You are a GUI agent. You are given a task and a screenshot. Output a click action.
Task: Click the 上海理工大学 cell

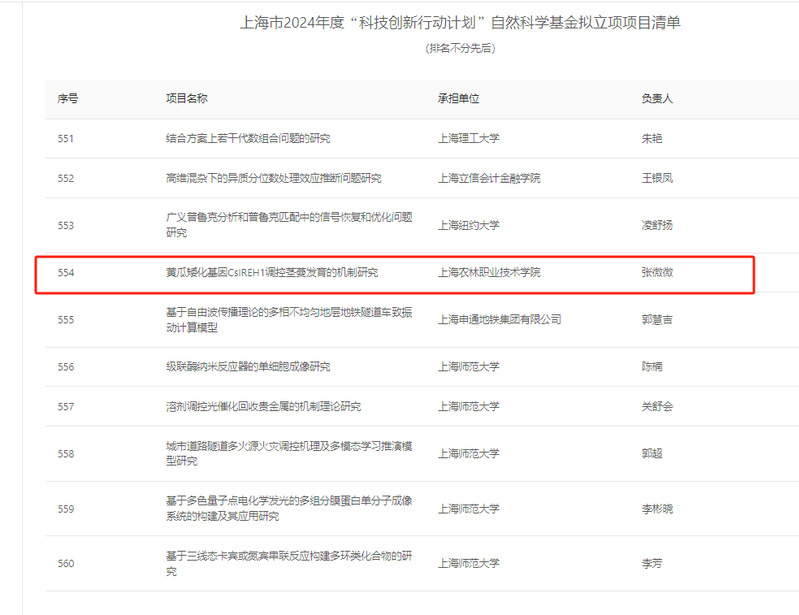[x=469, y=139]
